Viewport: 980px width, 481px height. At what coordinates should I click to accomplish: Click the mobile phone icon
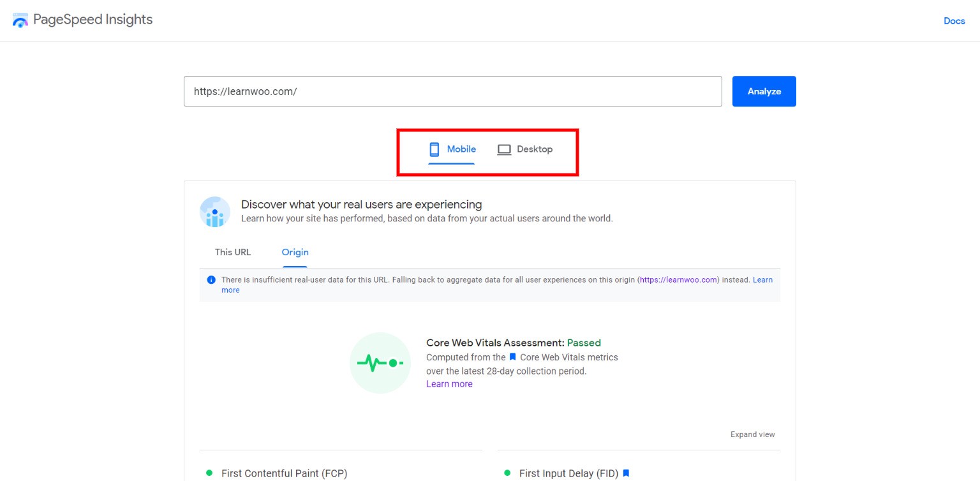(434, 149)
